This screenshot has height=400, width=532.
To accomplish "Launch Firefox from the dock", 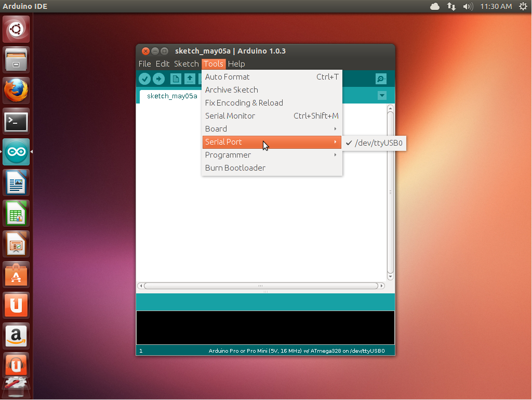I will coord(16,91).
